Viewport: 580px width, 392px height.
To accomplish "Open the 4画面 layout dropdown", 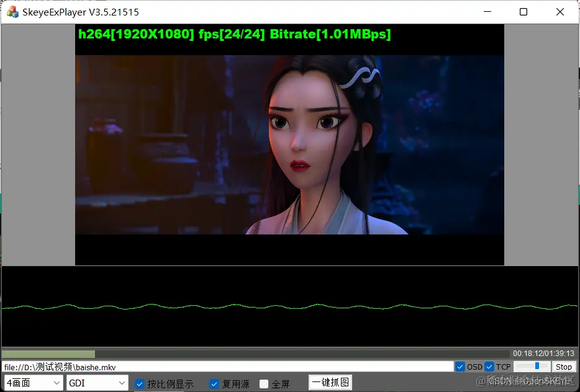I will tap(34, 383).
